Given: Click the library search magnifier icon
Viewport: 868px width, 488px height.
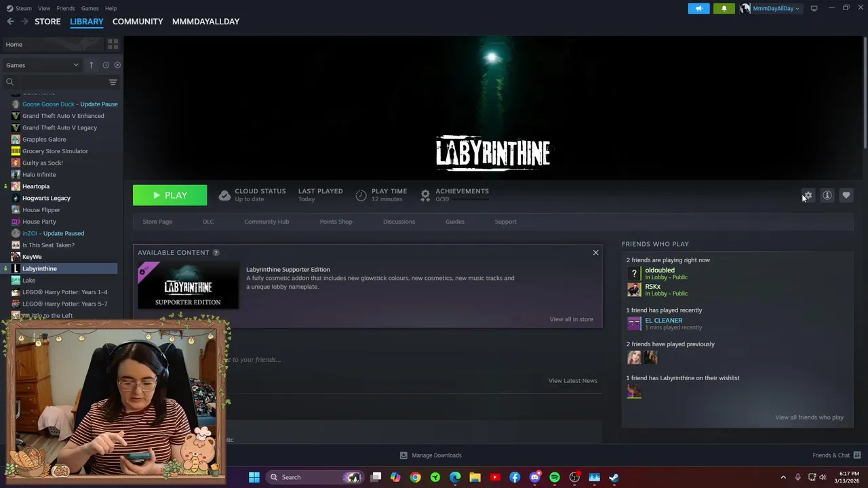Looking at the screenshot, I should click(9, 82).
